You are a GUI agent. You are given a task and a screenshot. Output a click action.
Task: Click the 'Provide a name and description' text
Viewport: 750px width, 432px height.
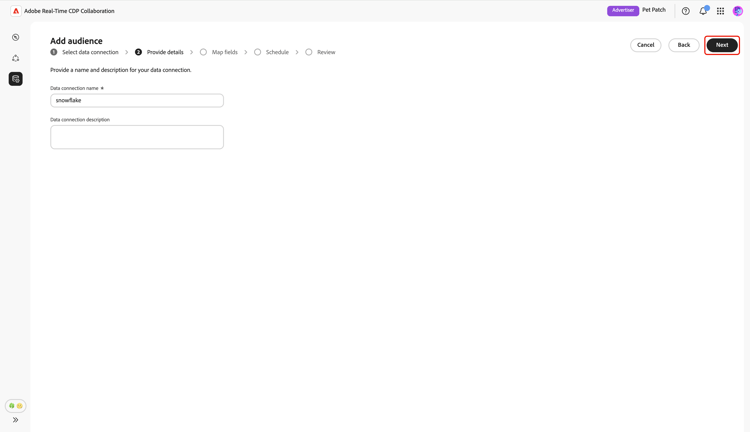pyautogui.click(x=121, y=70)
